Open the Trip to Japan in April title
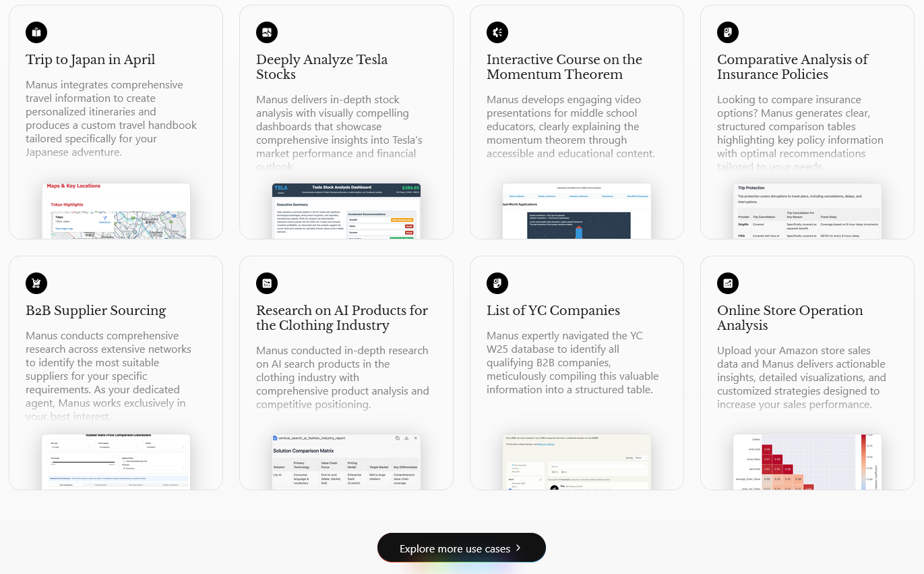Viewport: 924px width, 574px height. (x=90, y=60)
